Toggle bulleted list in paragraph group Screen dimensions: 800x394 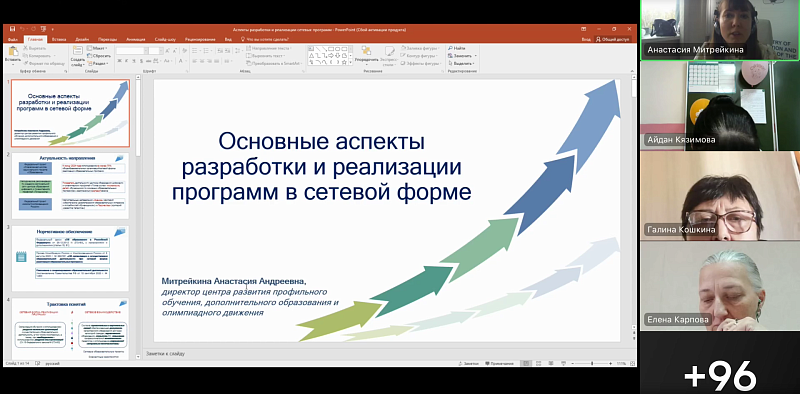pos(195,51)
